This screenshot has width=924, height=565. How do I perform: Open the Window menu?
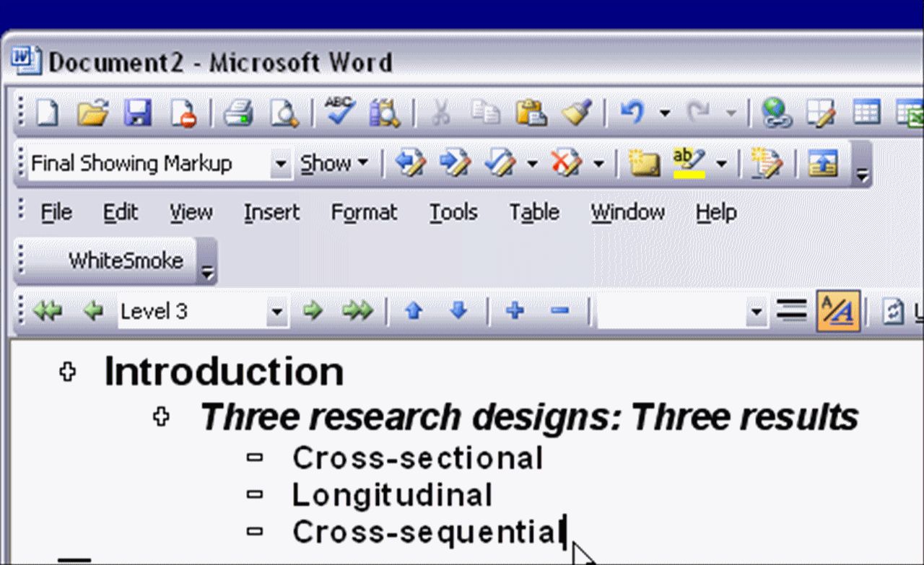click(x=628, y=212)
